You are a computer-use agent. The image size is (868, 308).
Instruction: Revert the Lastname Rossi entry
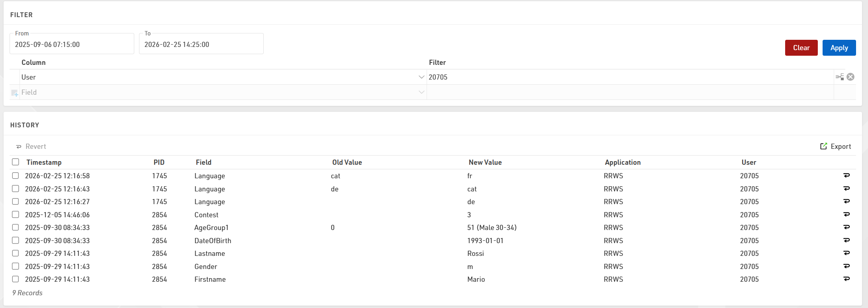tap(846, 253)
